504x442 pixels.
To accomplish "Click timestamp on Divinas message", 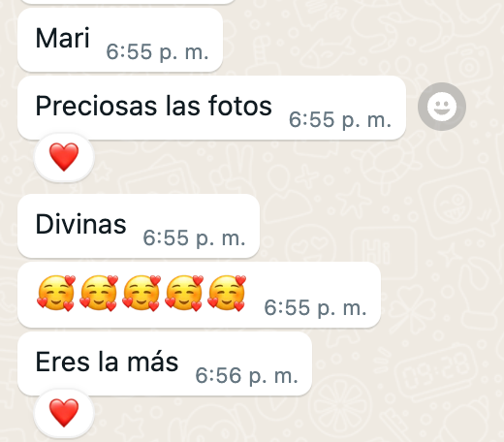I will [x=194, y=237].
